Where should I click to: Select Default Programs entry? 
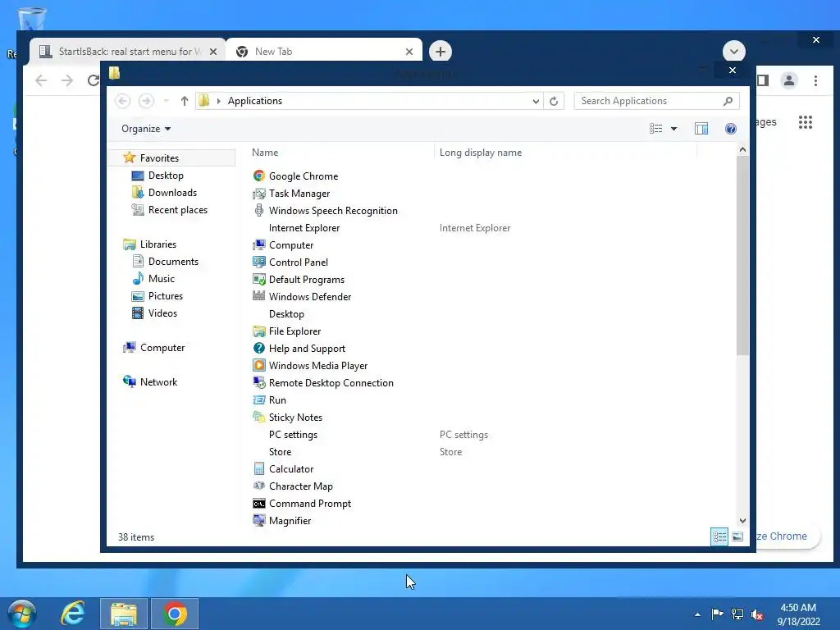(299, 279)
